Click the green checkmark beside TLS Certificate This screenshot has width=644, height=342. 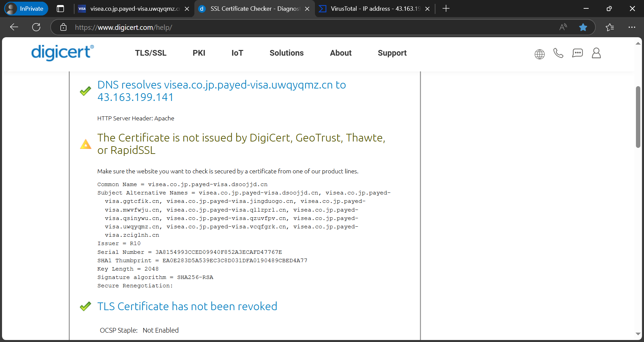point(85,306)
